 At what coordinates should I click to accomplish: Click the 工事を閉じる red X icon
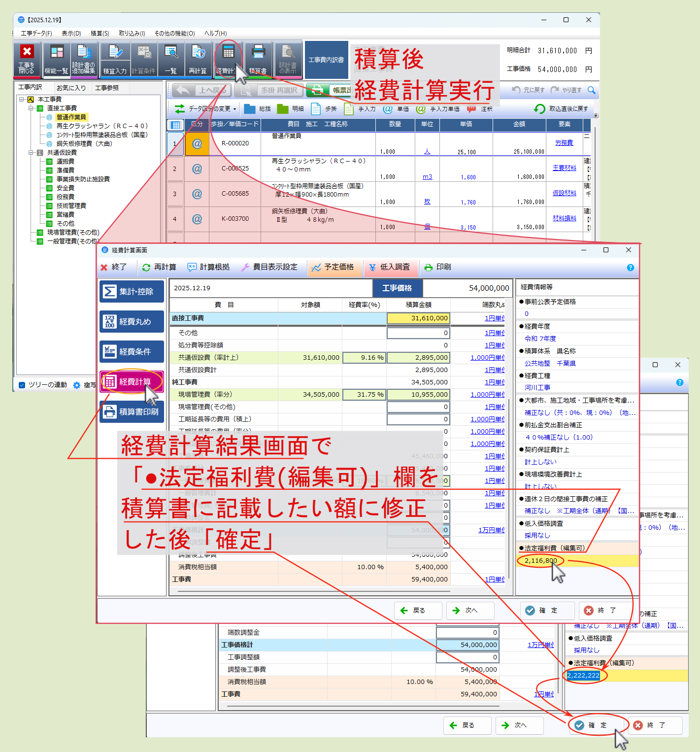(27, 58)
